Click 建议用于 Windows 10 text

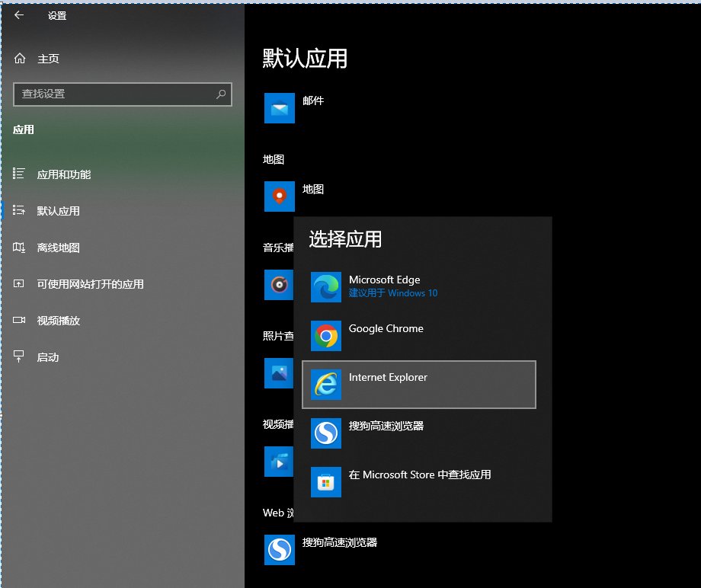[393, 293]
